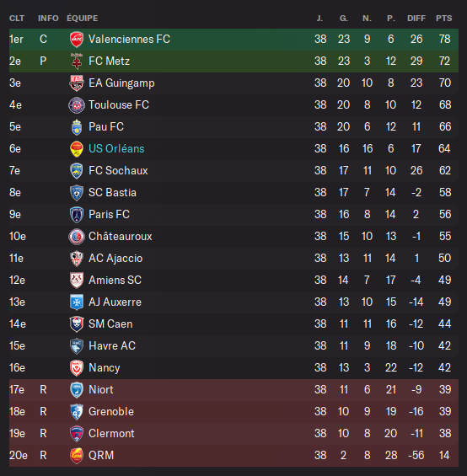
Task: Open the US Orléans team link
Action: pos(116,149)
